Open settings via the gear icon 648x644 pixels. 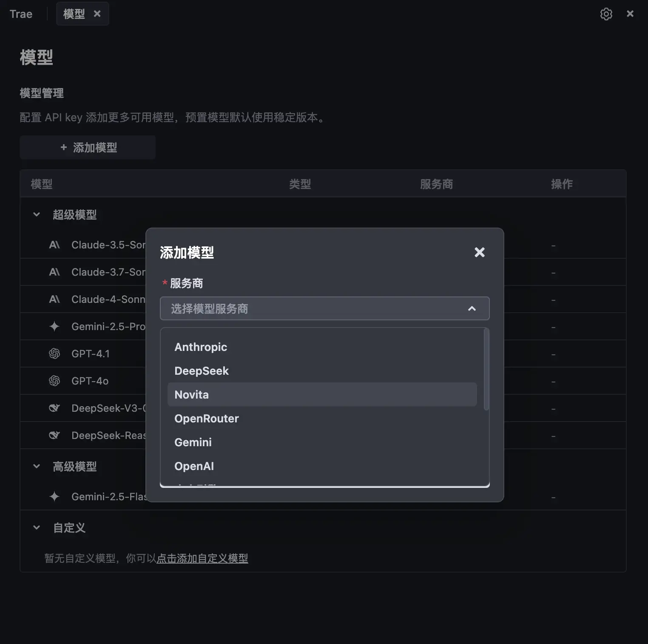click(x=606, y=14)
